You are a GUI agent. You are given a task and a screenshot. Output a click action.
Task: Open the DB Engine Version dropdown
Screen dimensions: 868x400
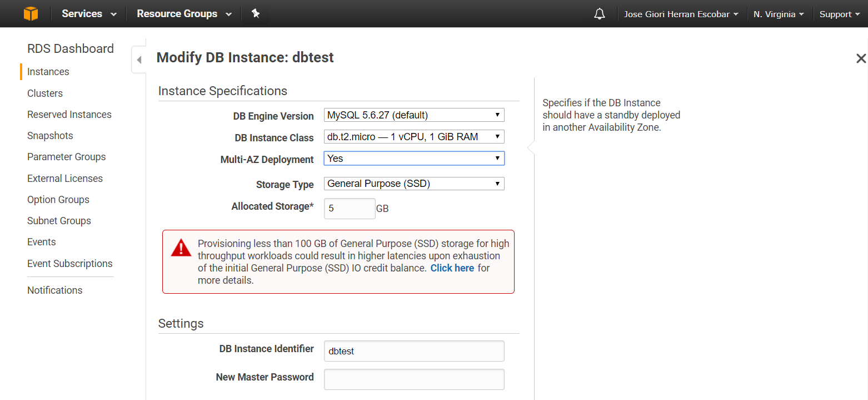click(414, 115)
